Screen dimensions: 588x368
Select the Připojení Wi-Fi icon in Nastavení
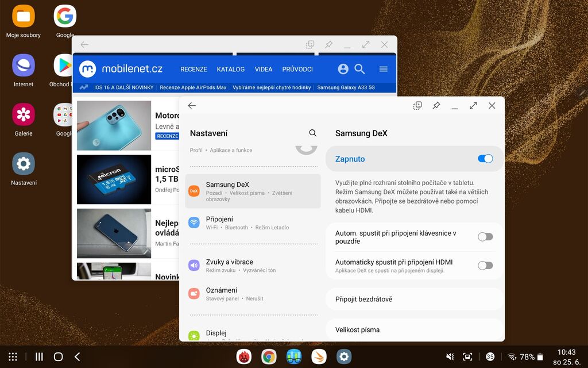(x=194, y=223)
